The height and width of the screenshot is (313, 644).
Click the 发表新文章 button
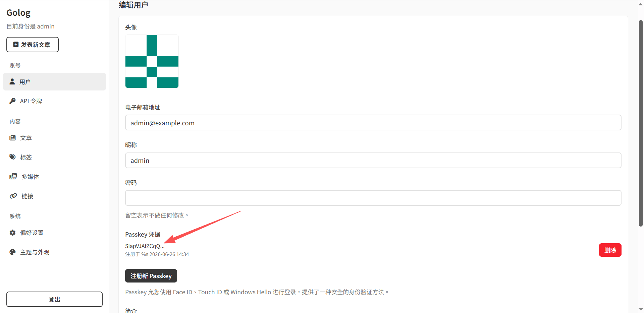point(33,45)
